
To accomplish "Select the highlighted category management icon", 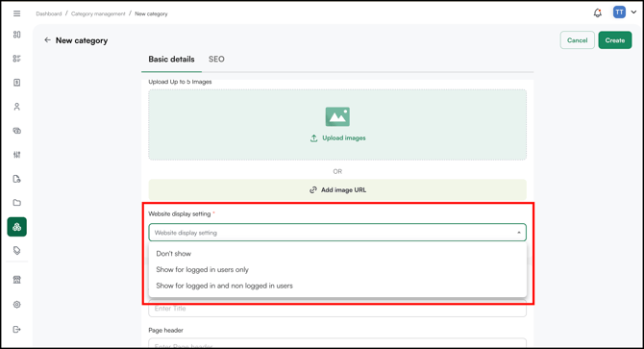I will coord(17,227).
